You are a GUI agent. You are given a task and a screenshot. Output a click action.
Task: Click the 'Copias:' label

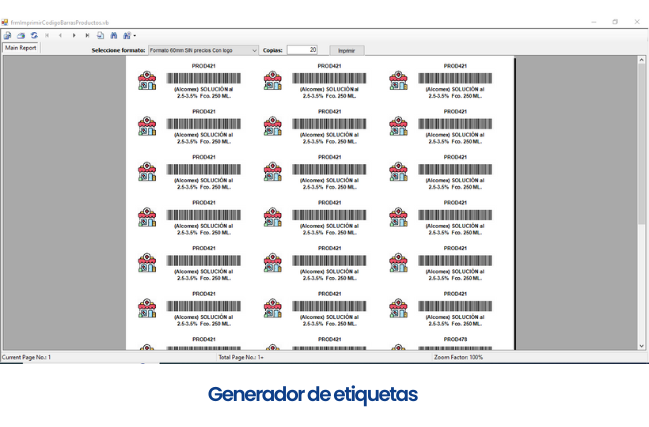[x=273, y=50]
